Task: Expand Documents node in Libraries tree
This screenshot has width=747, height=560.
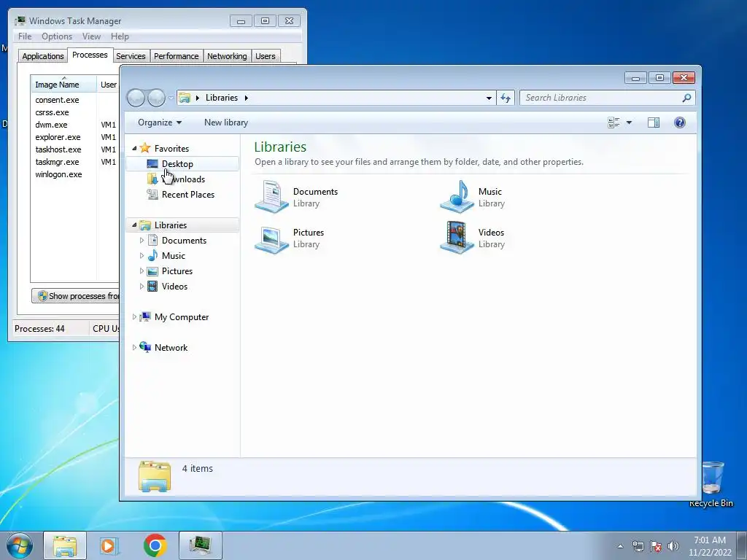Action: point(142,241)
